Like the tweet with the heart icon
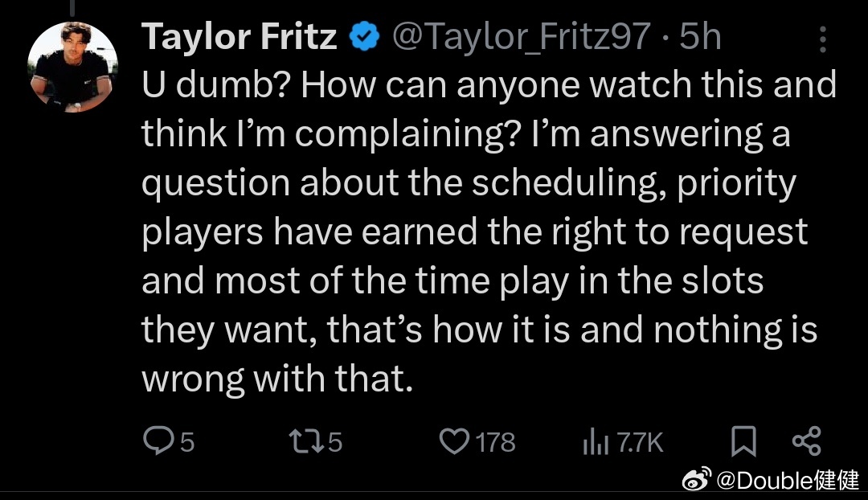The width and height of the screenshot is (868, 500). click(x=456, y=441)
